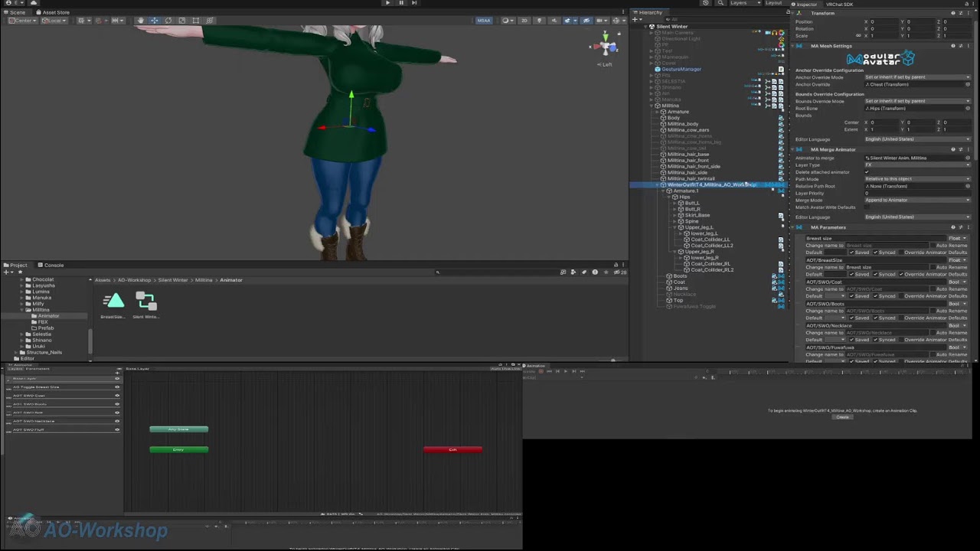Pick Anchor Override object with target icon
The height and width of the screenshot is (551, 980).
click(x=968, y=84)
